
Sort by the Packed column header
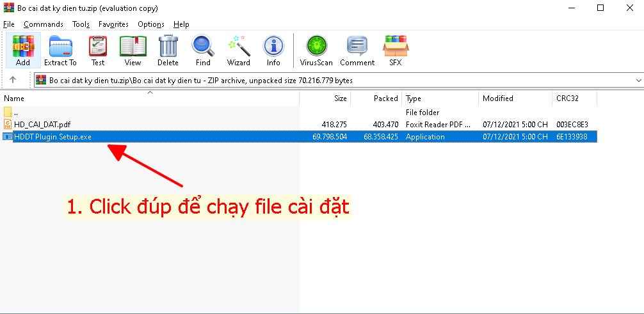tap(376, 98)
